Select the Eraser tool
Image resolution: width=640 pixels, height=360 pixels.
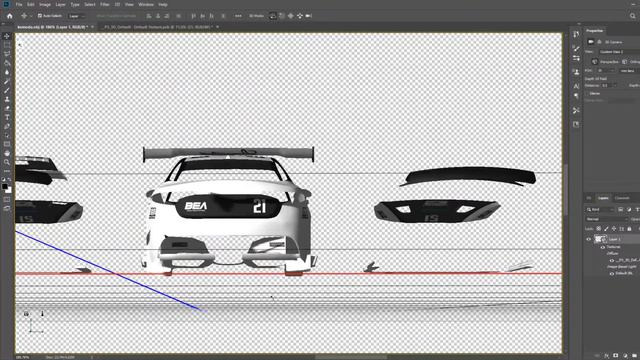coord(7,108)
